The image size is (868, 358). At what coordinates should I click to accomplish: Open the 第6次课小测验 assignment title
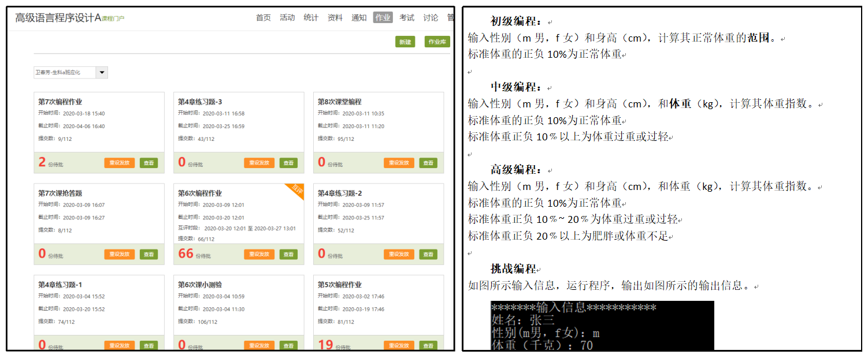point(200,285)
